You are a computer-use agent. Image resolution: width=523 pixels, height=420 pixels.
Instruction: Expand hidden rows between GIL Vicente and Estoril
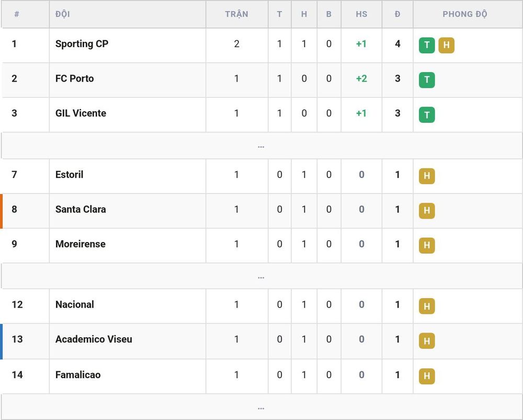coord(261,146)
